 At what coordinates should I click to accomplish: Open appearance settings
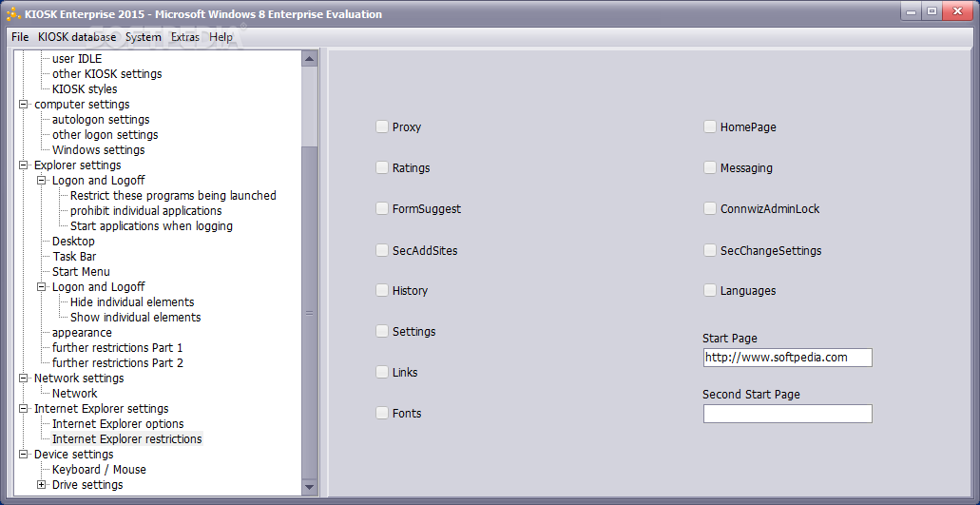coord(82,333)
